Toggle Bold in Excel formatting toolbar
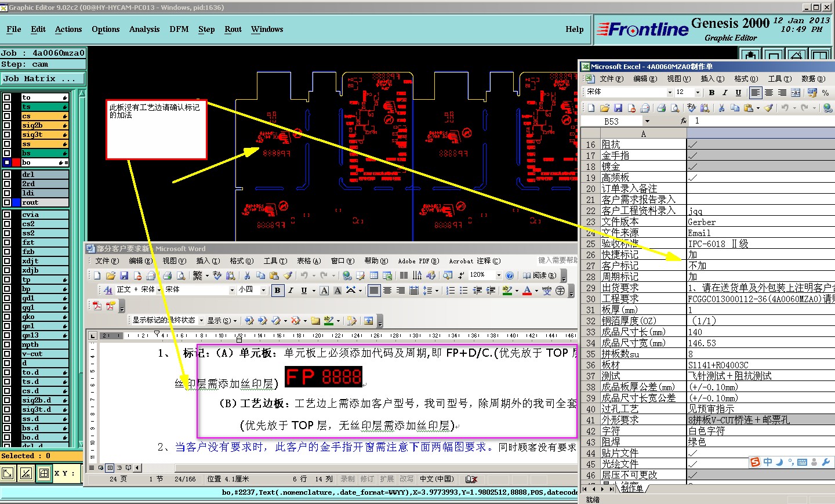Viewport: 835px width, 504px height. point(711,93)
